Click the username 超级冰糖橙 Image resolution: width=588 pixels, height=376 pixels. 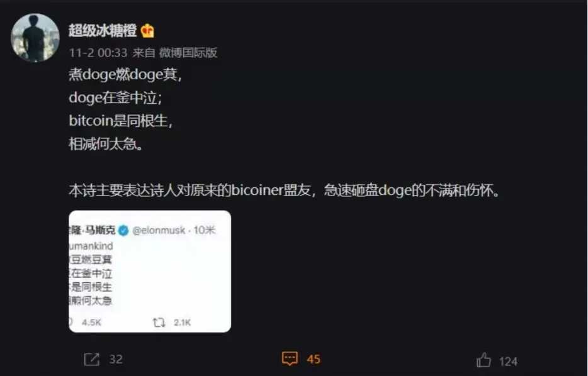(103, 31)
